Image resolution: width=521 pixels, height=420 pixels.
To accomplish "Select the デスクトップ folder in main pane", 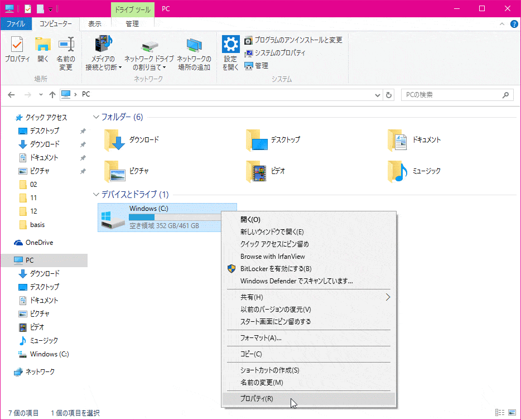I will pyautogui.click(x=273, y=140).
